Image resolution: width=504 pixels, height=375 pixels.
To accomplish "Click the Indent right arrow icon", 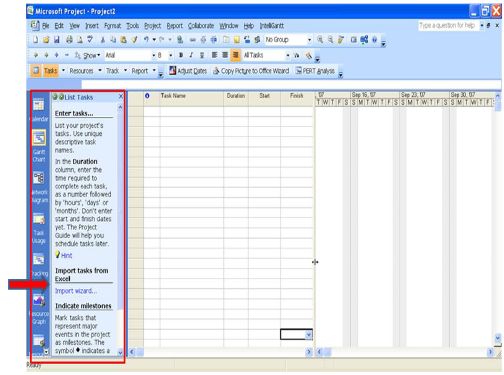I will (x=46, y=55).
